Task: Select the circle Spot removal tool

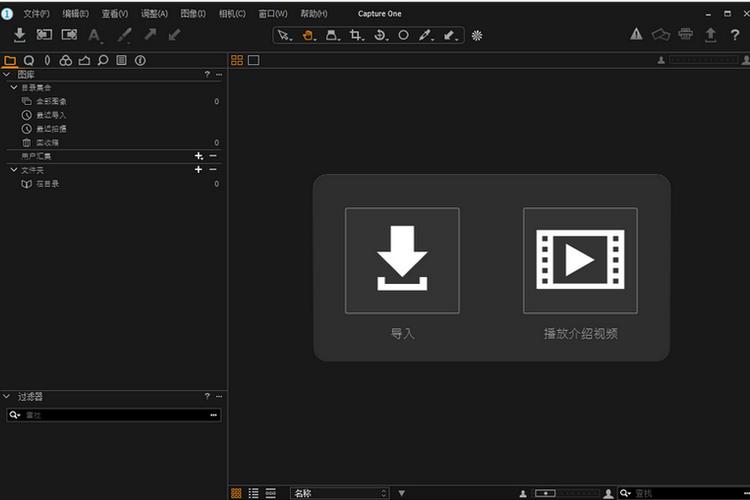Action: [403, 35]
